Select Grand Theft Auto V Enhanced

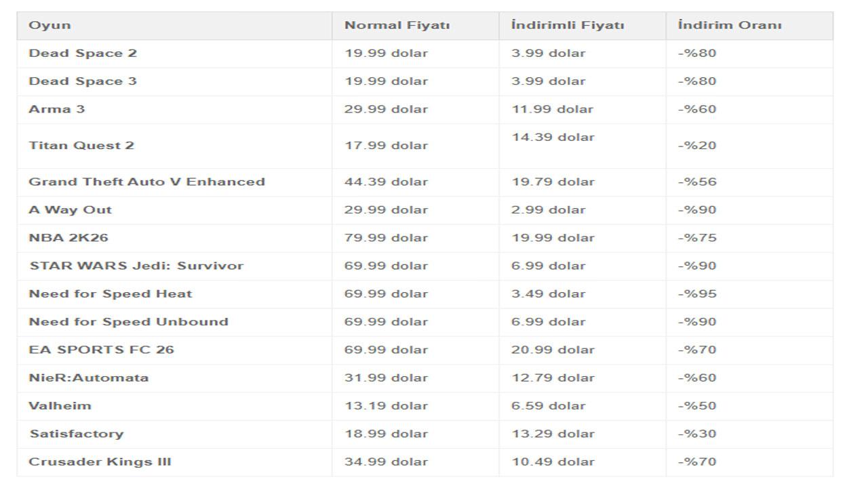coord(146,182)
